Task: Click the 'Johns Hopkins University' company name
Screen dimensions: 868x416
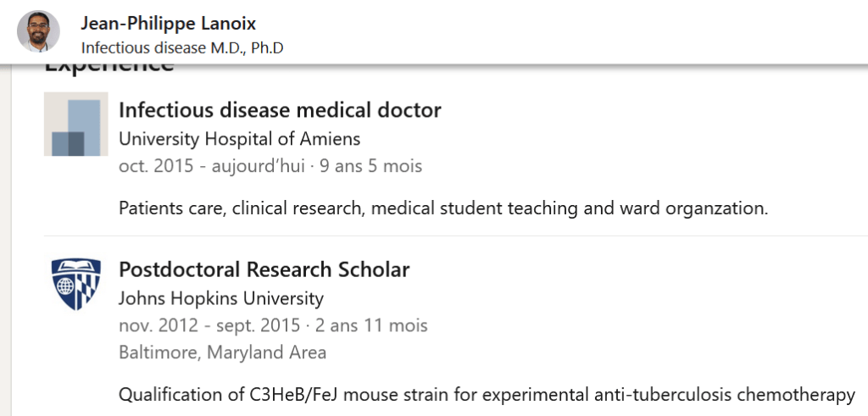Action: point(220,298)
